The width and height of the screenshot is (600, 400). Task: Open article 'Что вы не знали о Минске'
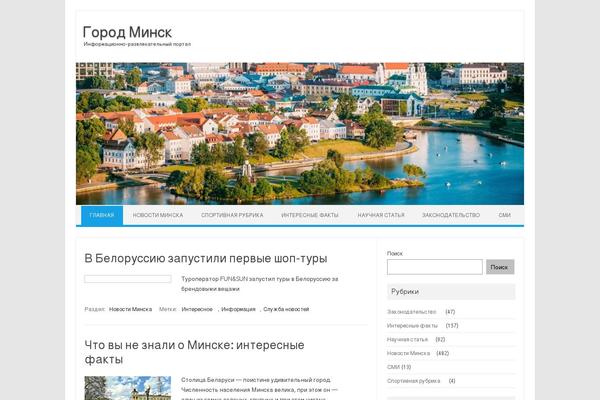[194, 352]
